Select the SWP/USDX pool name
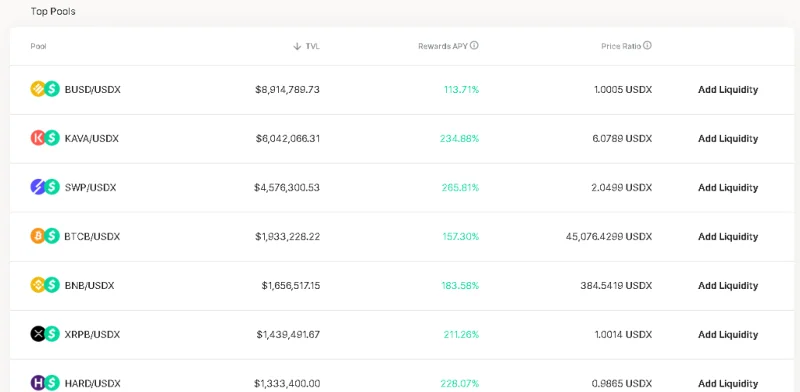Screen dimensions: 800x392 [x=90, y=187]
